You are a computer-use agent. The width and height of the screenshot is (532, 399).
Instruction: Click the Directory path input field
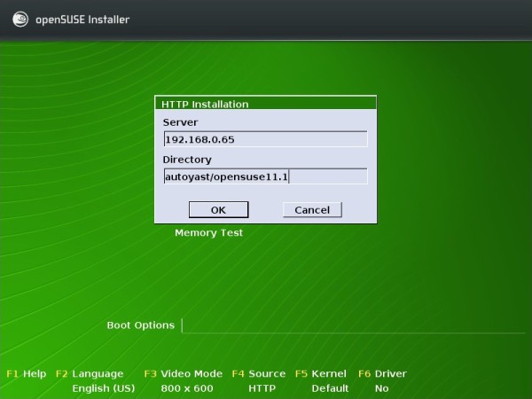(x=265, y=176)
